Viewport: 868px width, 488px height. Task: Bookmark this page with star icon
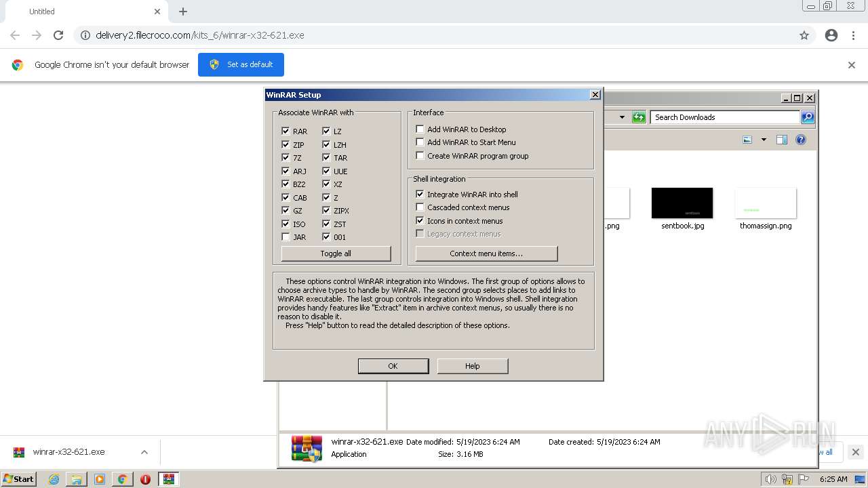tap(804, 35)
